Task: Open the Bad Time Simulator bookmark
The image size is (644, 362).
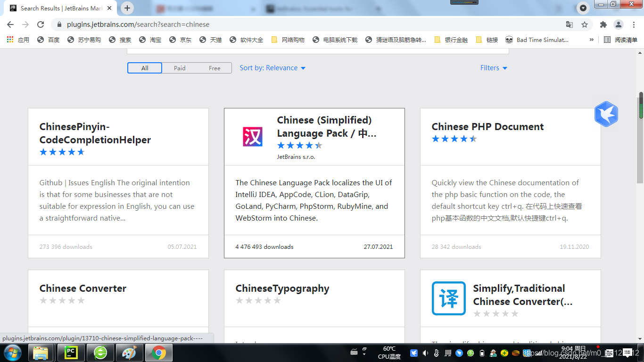Action: coord(537,40)
